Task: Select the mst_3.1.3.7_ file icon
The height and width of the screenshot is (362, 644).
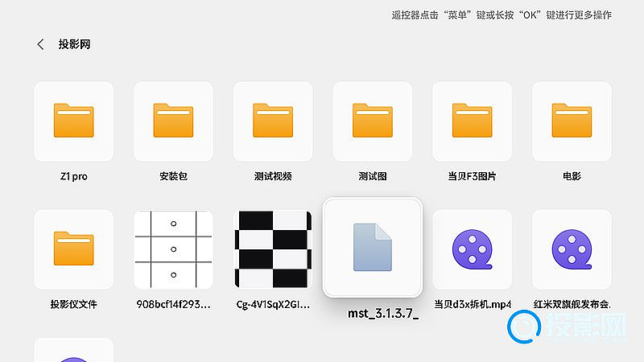Action: point(373,248)
